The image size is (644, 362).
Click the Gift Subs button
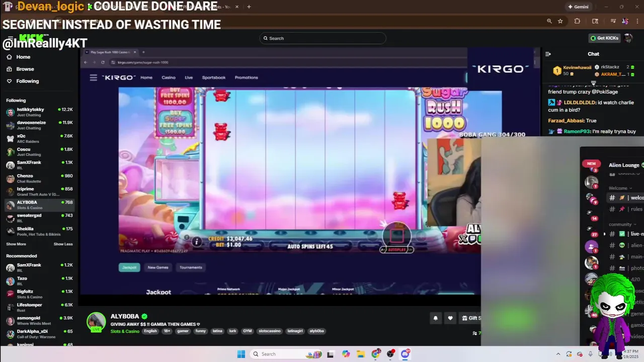(x=470, y=318)
